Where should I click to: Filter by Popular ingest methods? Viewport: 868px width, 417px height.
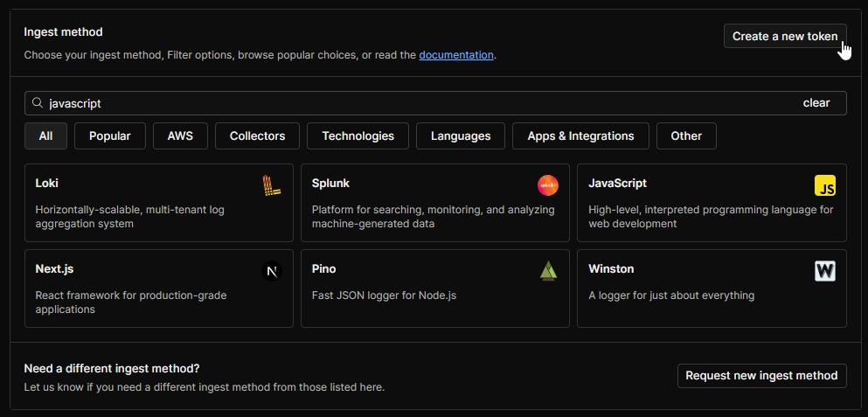tap(109, 136)
